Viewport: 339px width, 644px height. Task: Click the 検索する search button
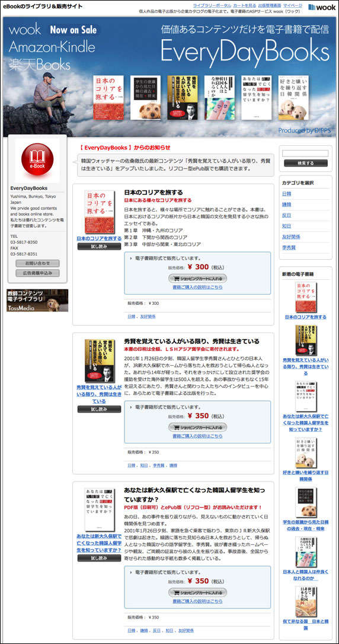(x=305, y=163)
